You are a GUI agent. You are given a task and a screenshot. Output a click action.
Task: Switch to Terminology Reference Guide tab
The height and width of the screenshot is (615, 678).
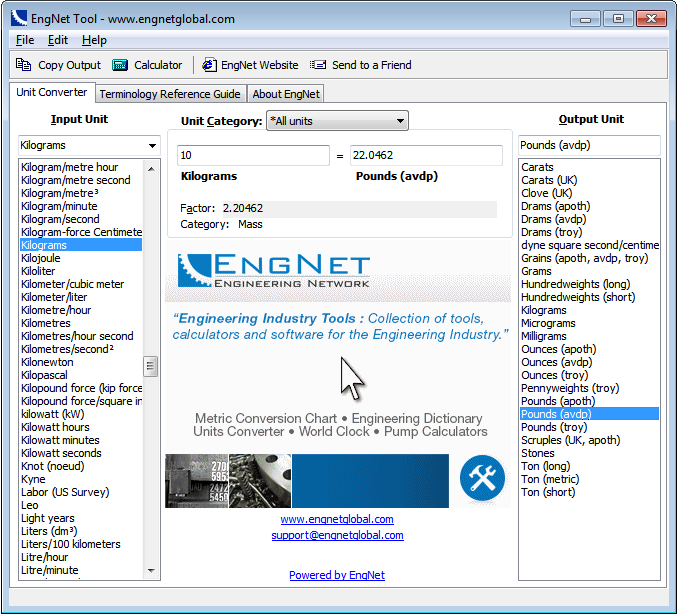[x=170, y=94]
